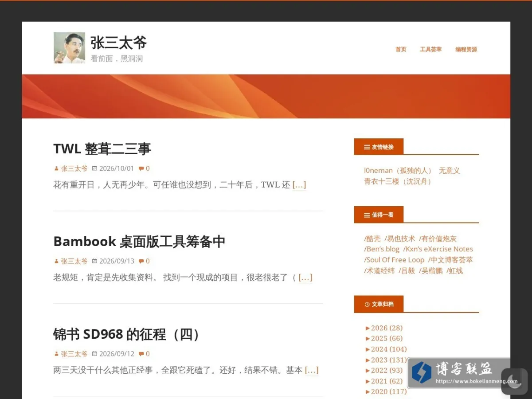Open the post Bambook 桌面版工具筹备中
The image size is (532, 399).
tap(139, 242)
